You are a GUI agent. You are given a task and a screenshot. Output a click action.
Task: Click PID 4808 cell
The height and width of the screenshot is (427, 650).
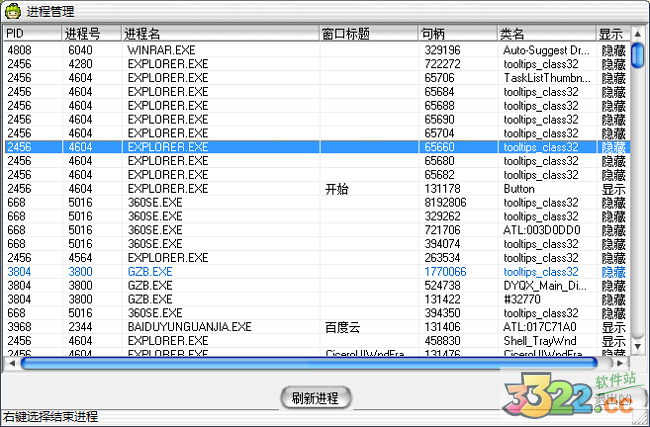(19, 50)
